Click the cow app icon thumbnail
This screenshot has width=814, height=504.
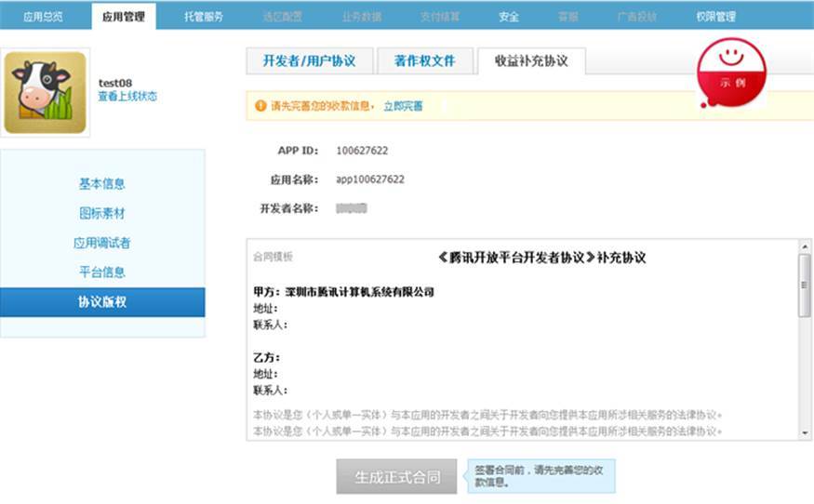[45, 92]
